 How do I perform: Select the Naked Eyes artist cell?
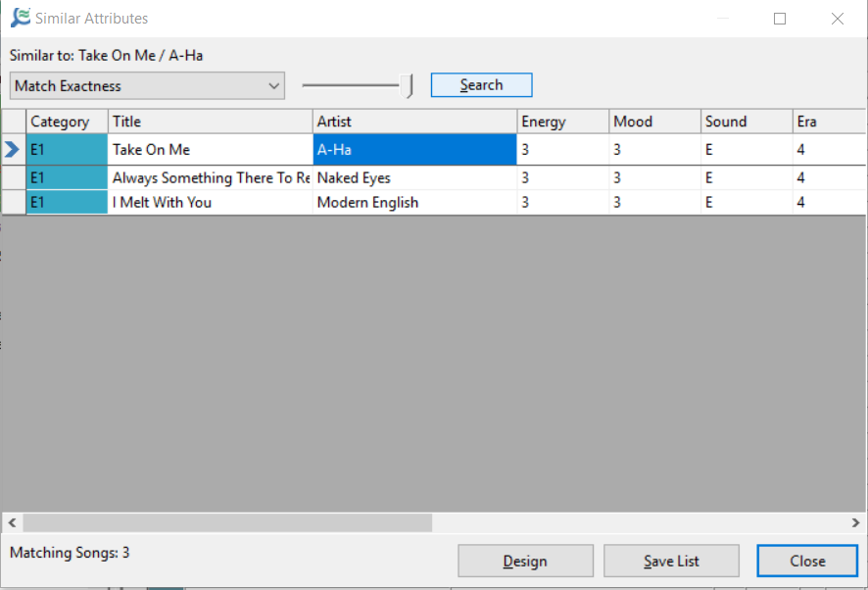pyautogui.click(x=414, y=177)
